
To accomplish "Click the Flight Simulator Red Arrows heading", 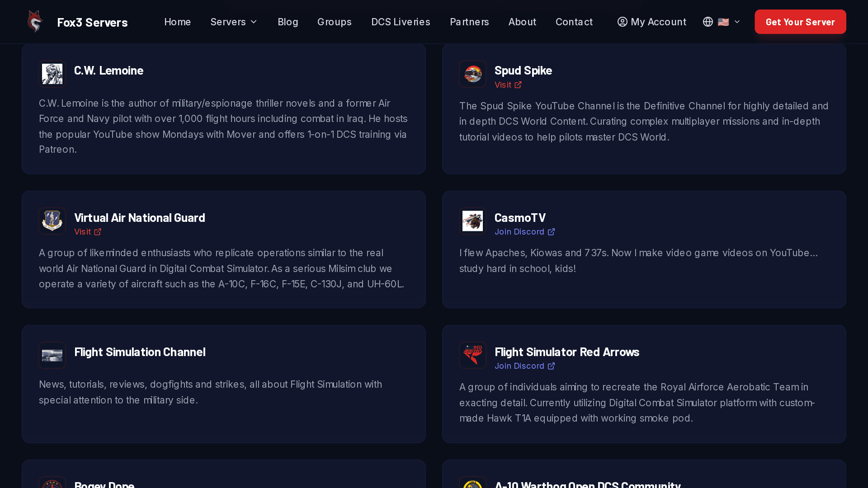I will click(567, 352).
